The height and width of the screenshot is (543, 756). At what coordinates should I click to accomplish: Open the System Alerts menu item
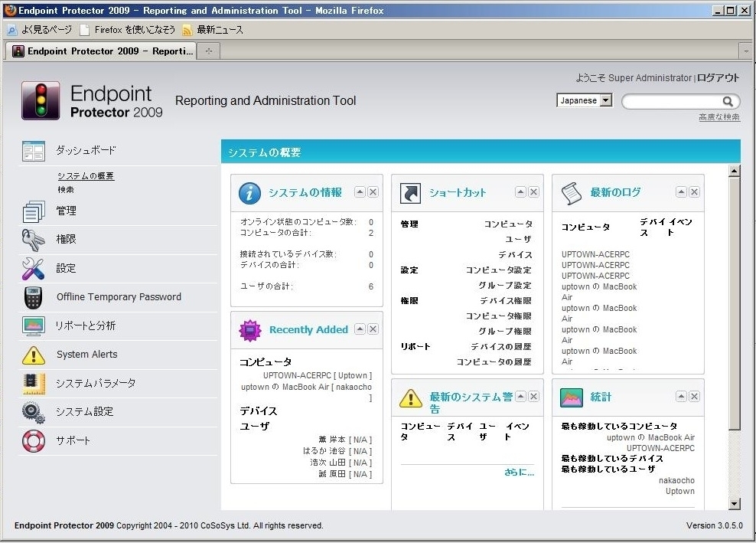86,355
